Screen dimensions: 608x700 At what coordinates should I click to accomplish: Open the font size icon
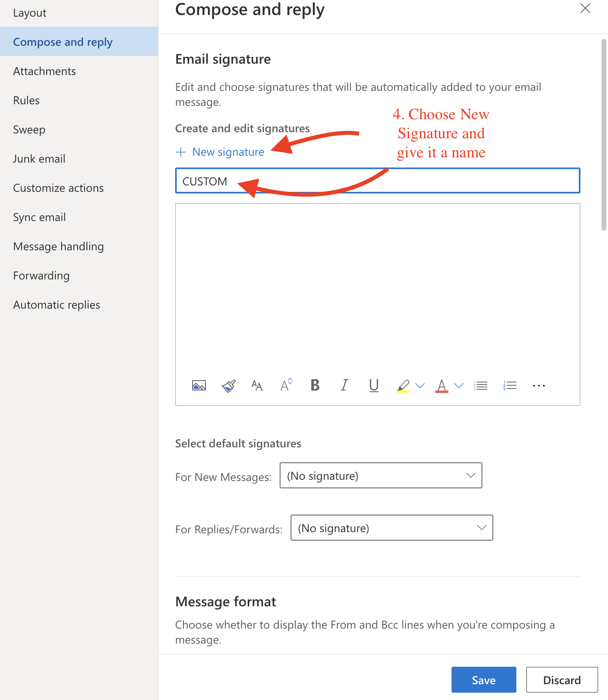pos(257,385)
